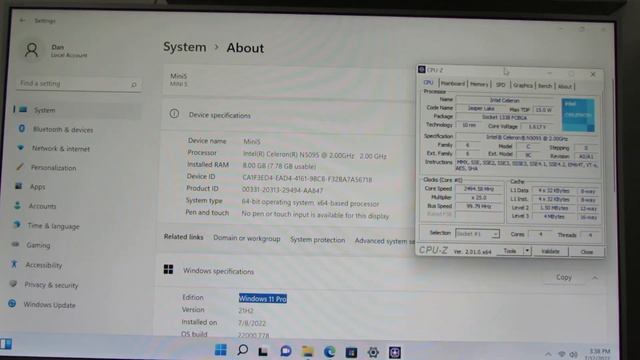640x360 pixels.
Task: Open the Apps settings page
Action: click(38, 187)
